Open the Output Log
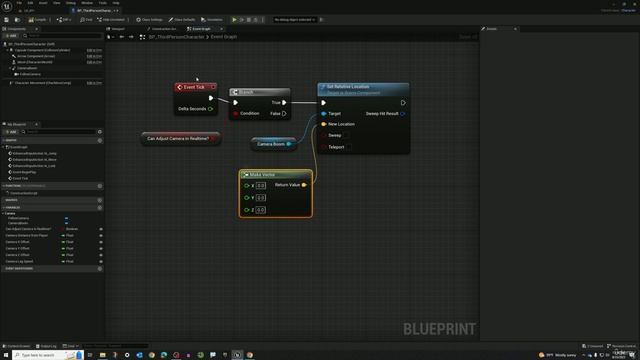The height and width of the screenshot is (360, 640). coord(46,346)
